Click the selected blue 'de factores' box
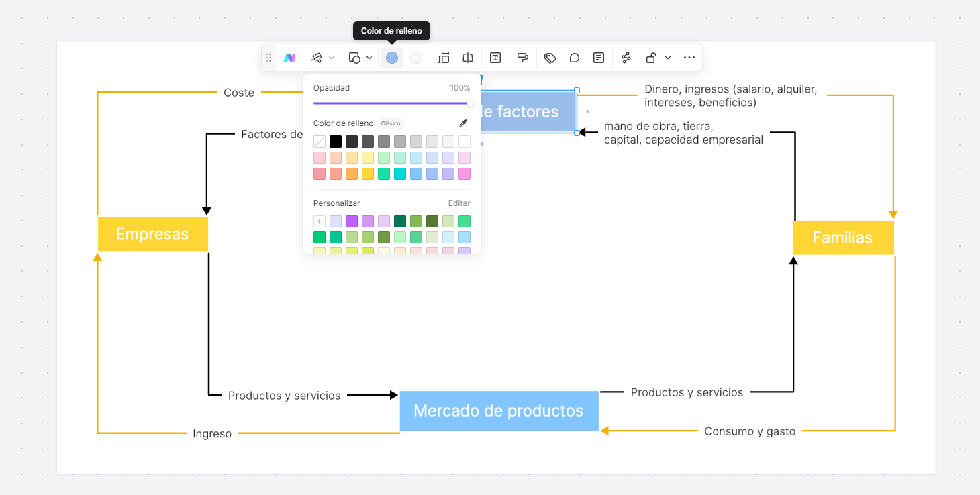The height and width of the screenshot is (495, 980). 529,111
